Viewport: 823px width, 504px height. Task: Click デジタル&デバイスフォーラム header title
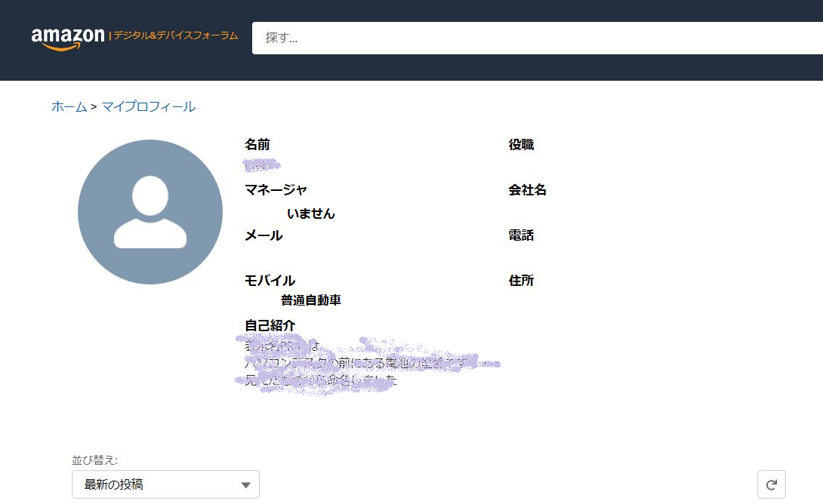(176, 35)
